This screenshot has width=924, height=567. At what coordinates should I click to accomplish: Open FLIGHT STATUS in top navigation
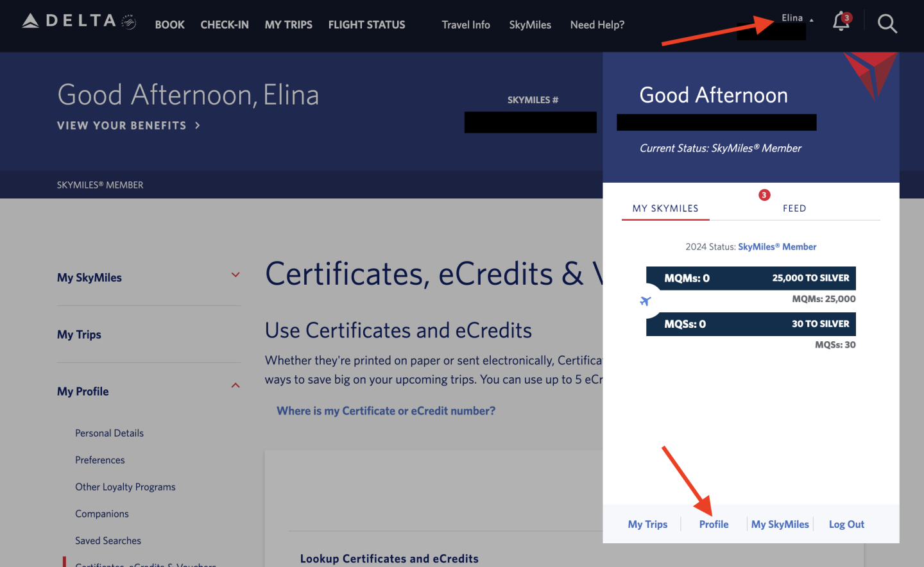coord(367,25)
